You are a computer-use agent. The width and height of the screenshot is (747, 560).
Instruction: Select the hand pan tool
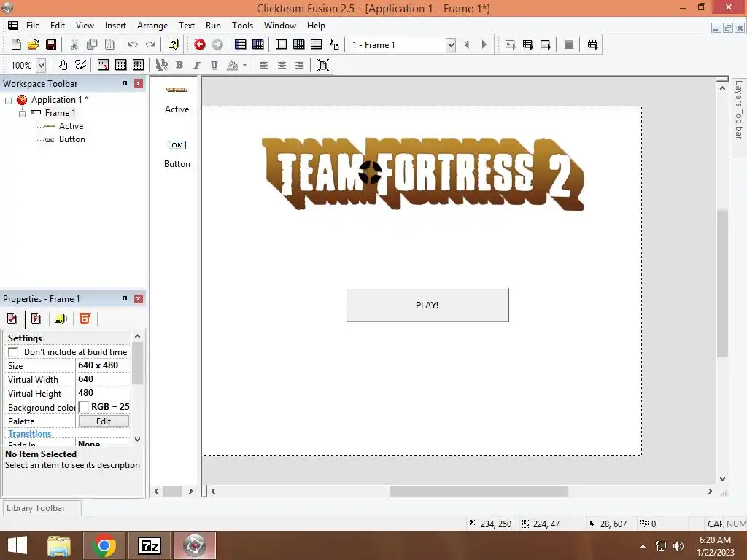(63, 65)
